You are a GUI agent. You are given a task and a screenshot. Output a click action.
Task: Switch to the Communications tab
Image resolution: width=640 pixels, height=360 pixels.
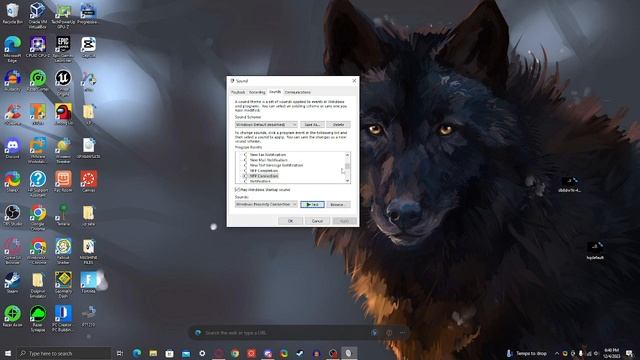pyautogui.click(x=298, y=92)
